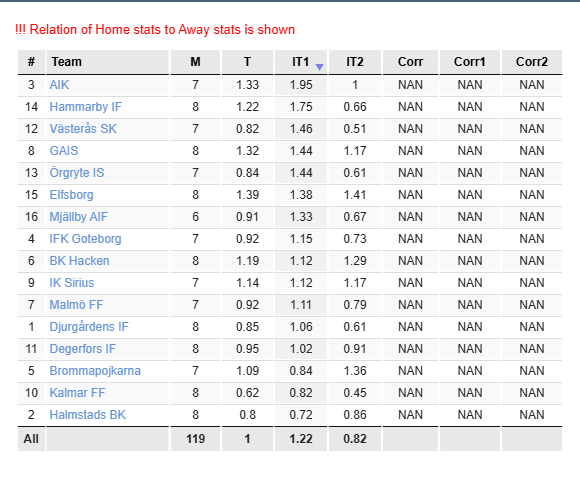Open the Malmö FF team link
580x494 pixels.
(77, 305)
